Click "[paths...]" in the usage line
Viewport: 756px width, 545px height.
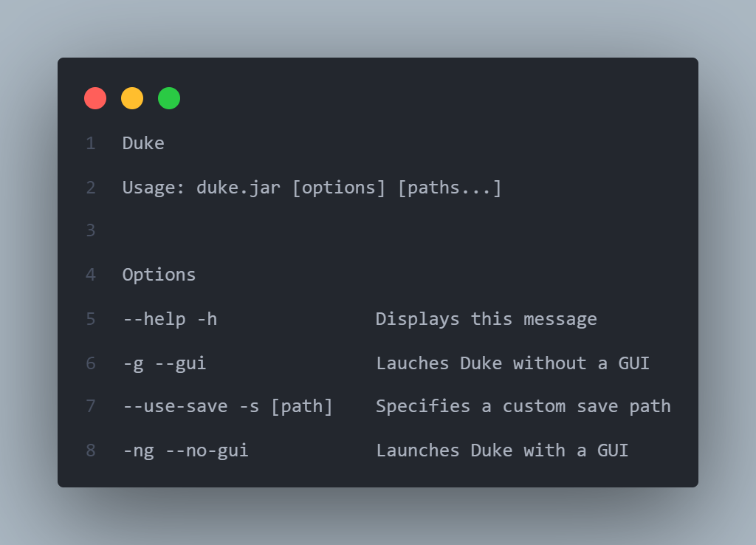tap(450, 188)
